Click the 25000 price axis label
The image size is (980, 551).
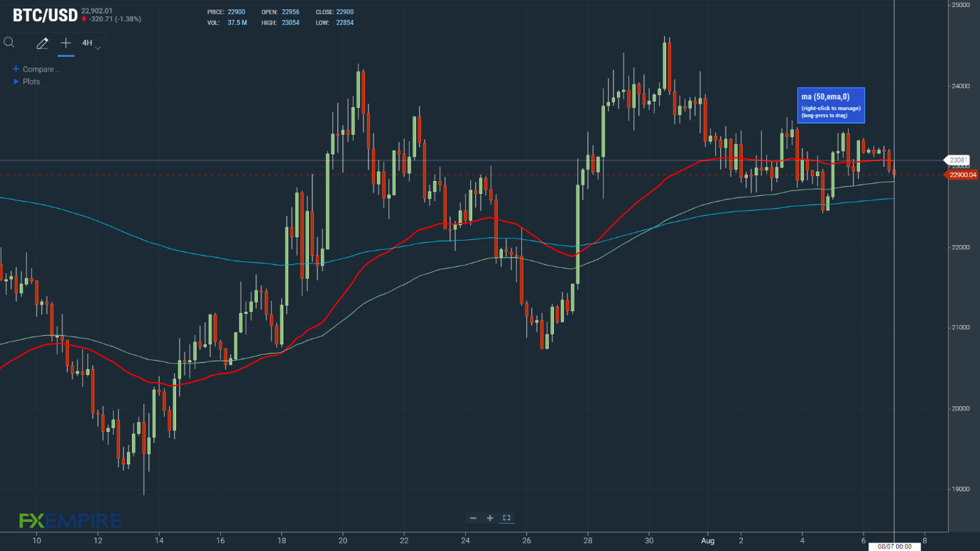[x=961, y=6]
